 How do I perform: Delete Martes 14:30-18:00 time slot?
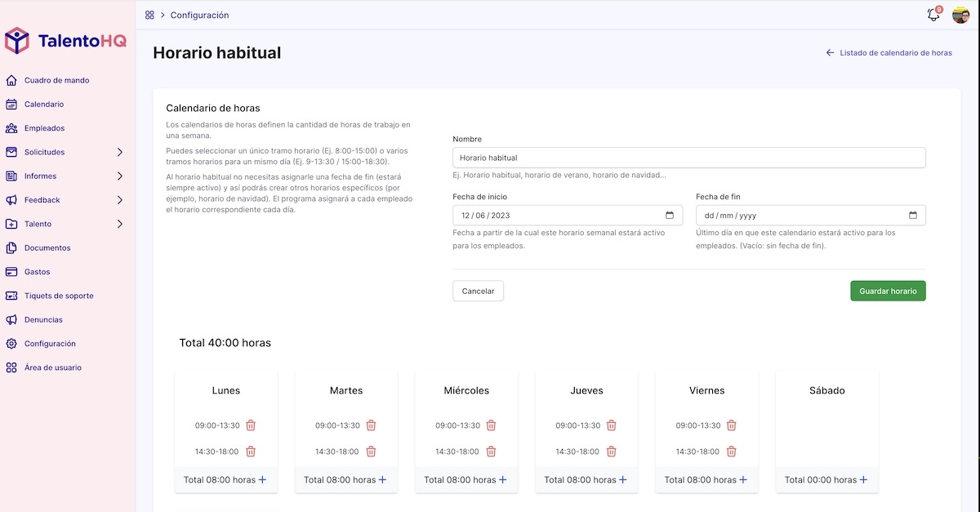(371, 452)
